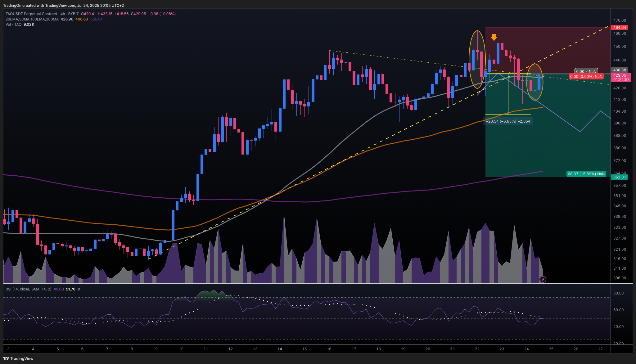The width and height of the screenshot is (636, 364).
Task: Click date 21 on the time axis
Action: pyautogui.click(x=453, y=349)
